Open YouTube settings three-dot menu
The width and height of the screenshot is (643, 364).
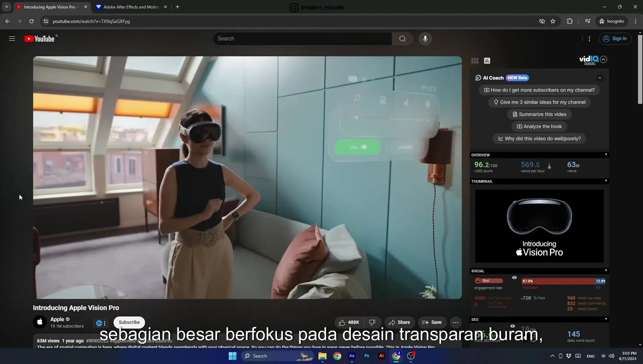(589, 39)
